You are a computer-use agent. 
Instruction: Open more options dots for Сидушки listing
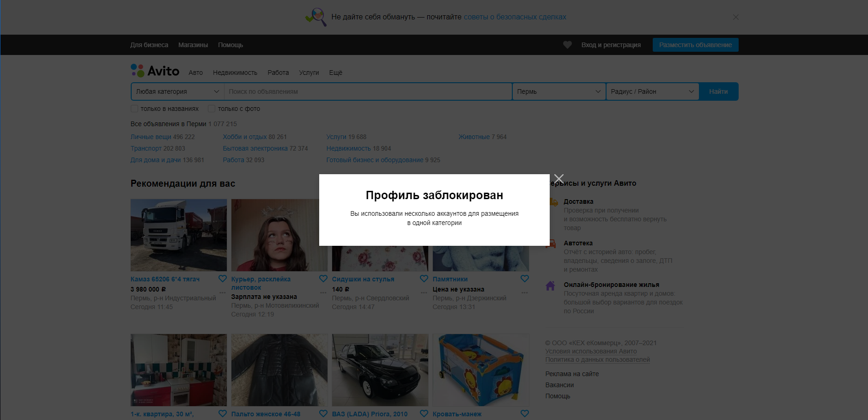424,292
